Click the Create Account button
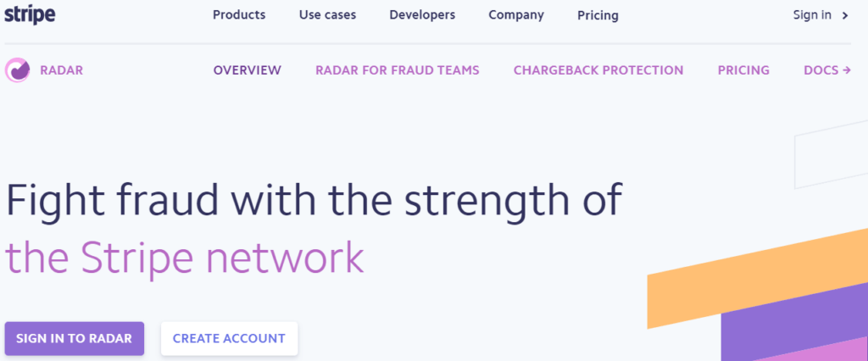This screenshot has height=361, width=868. coord(229,338)
